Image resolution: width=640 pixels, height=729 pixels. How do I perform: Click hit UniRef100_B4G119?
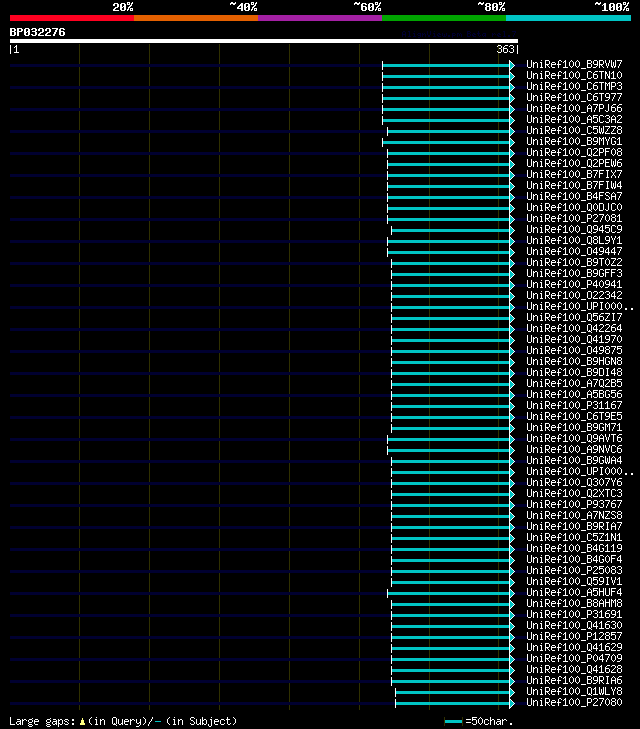pyautogui.click(x=574, y=549)
